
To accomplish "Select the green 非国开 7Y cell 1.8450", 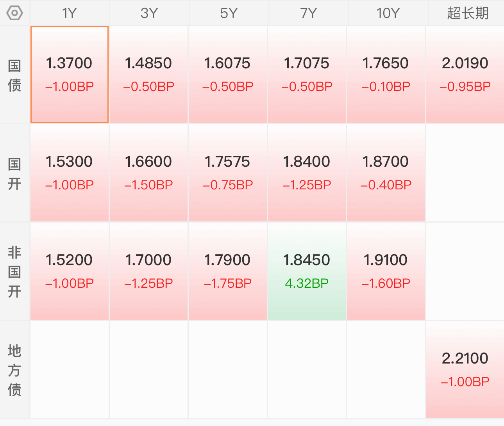I will (x=307, y=271).
